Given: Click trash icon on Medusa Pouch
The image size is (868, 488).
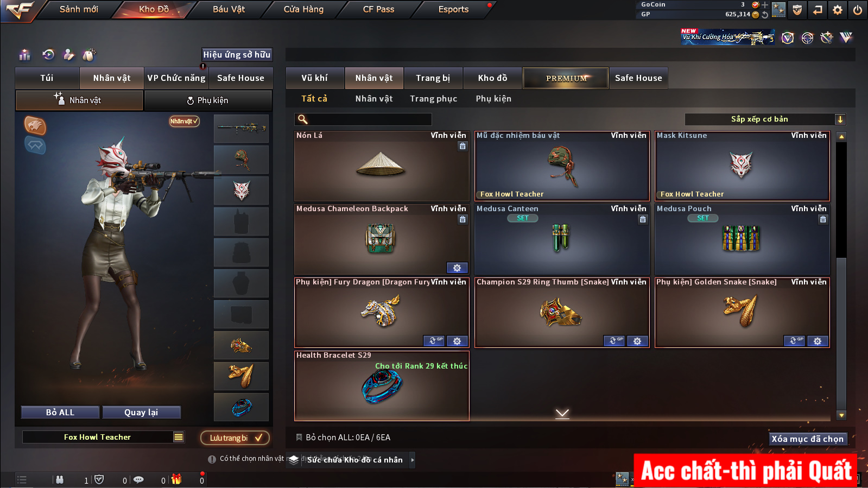Looking at the screenshot, I should [x=823, y=219].
